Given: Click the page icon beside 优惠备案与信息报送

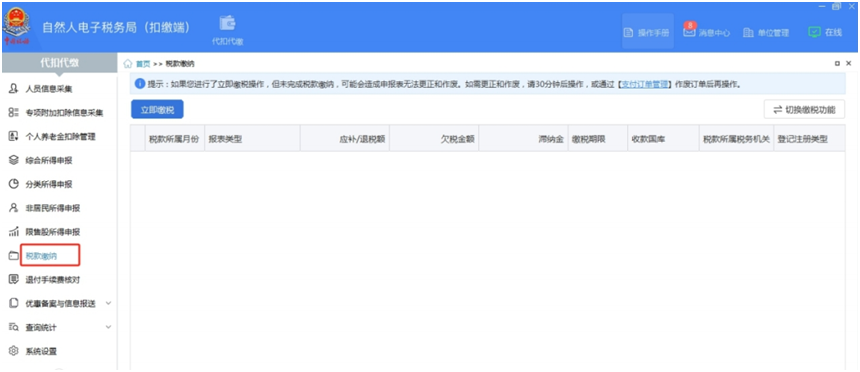Looking at the screenshot, I should (14, 303).
